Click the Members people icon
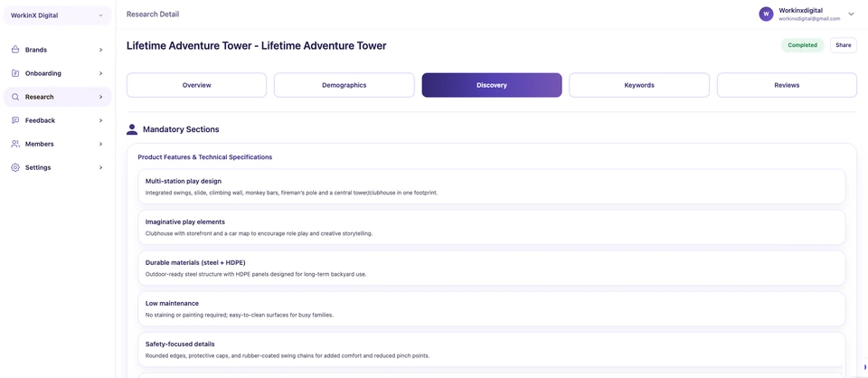The width and height of the screenshot is (868, 378). (15, 144)
